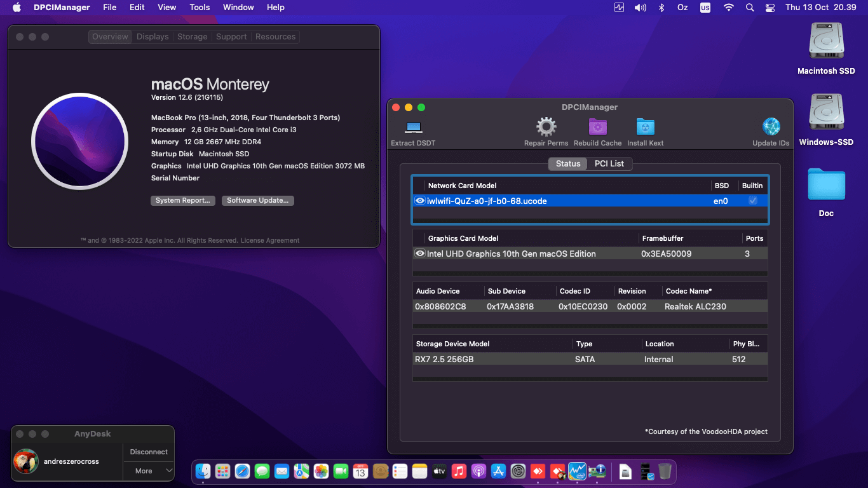The width and height of the screenshot is (868, 488).
Task: Click the Intel Power Gadget Dock icon
Action: pyautogui.click(x=577, y=471)
